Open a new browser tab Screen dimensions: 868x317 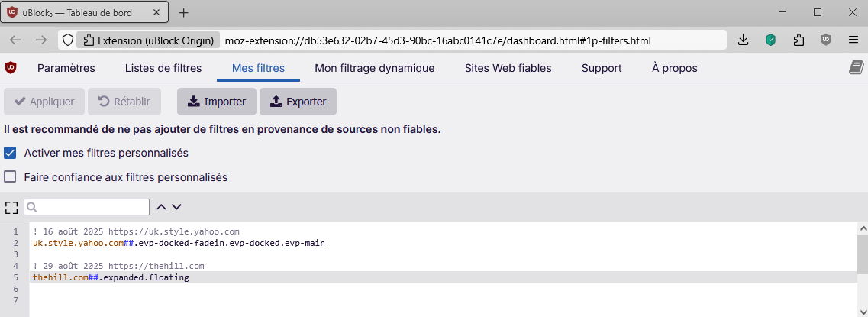(183, 12)
